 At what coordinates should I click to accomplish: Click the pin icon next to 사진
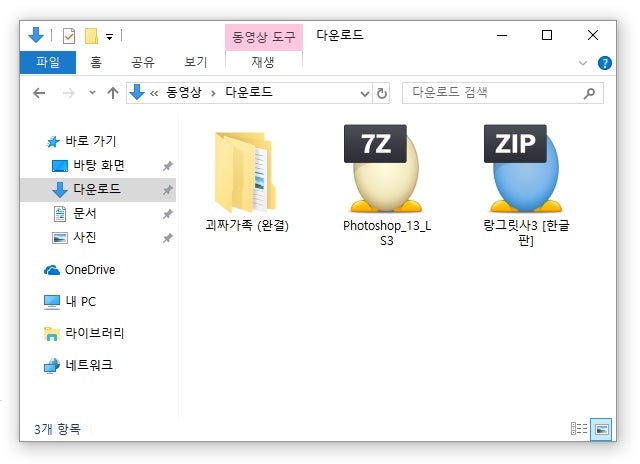[x=167, y=238]
